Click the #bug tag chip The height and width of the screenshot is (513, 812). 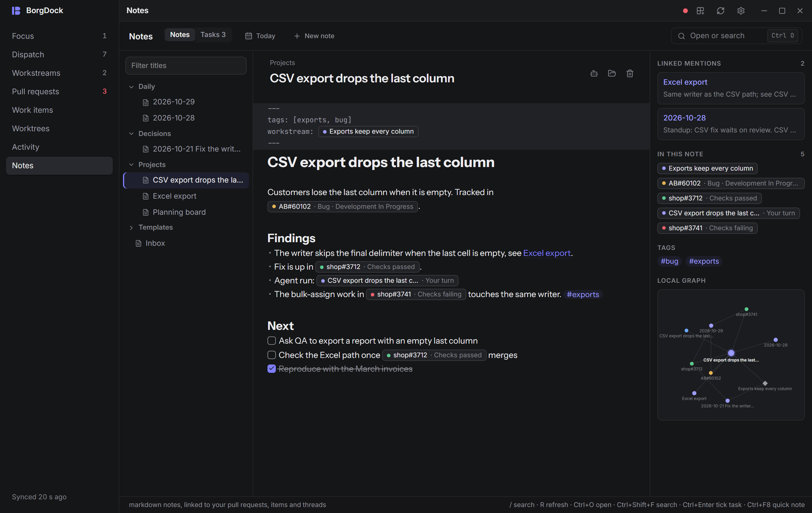(x=669, y=261)
